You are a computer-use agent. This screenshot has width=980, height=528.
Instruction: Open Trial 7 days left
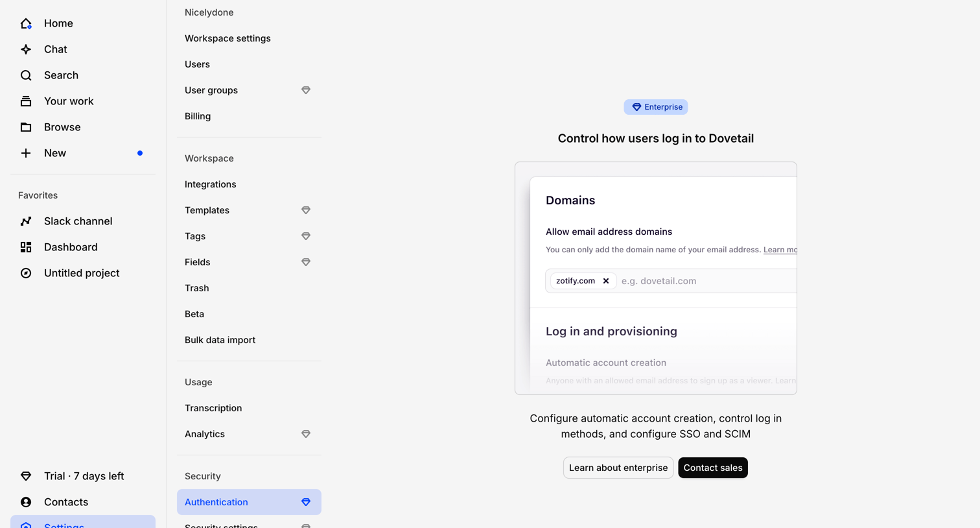tap(83, 476)
